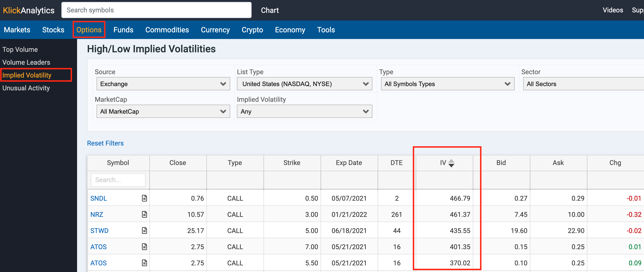
Task: Open the document icon in the STWD row
Action: pyautogui.click(x=144, y=230)
